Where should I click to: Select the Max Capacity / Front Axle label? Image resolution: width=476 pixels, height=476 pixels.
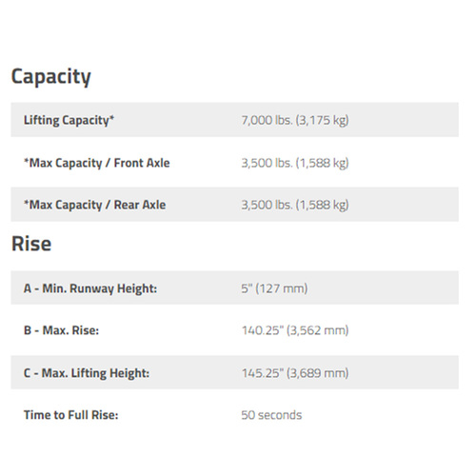(97, 163)
